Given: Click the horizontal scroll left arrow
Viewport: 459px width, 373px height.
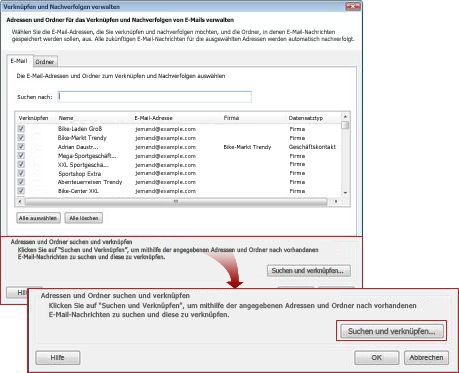Looking at the screenshot, I should 20,202.
